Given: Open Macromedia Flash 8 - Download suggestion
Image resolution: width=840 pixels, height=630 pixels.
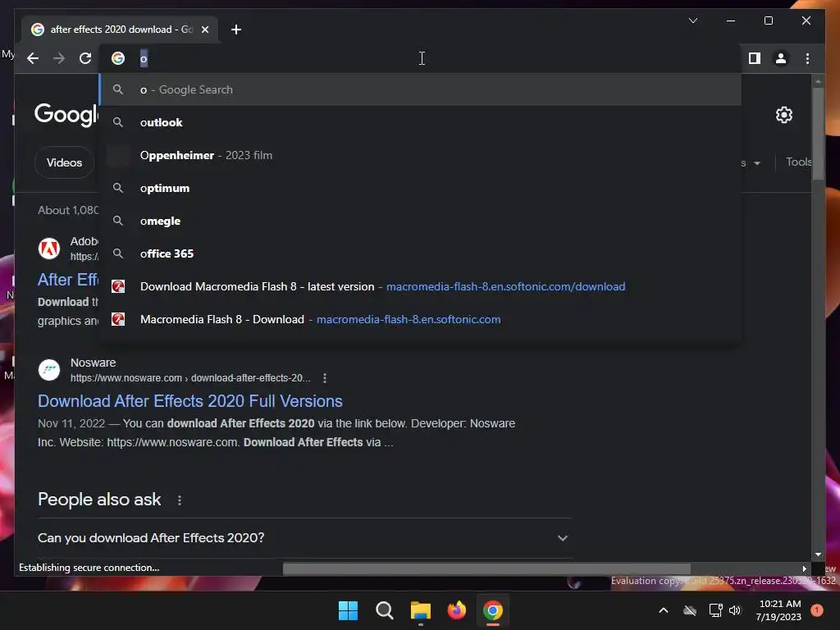Looking at the screenshot, I should [421, 319].
